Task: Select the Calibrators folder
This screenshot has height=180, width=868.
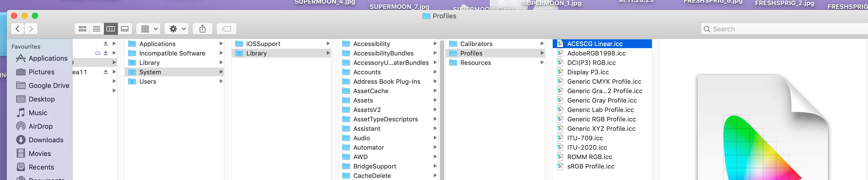Action: [x=496, y=44]
